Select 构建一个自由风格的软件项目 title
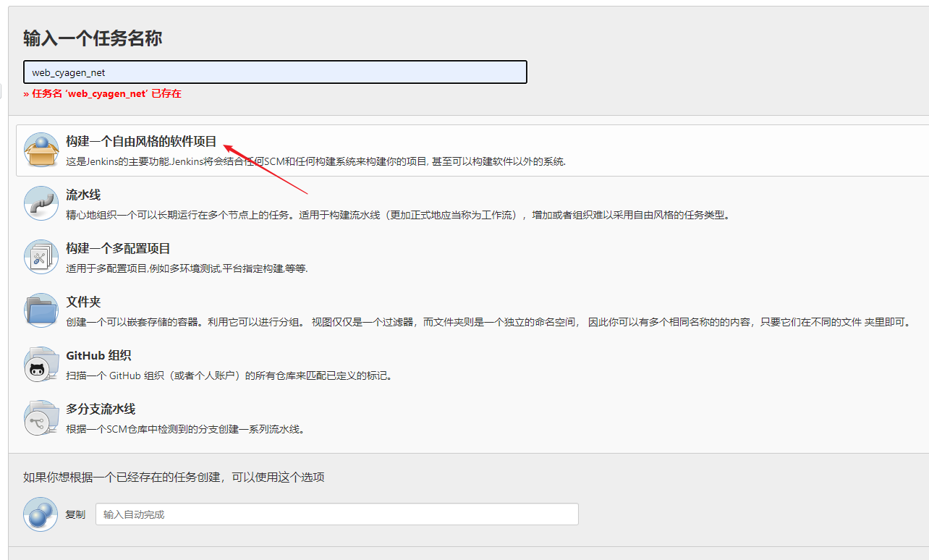 (x=141, y=142)
